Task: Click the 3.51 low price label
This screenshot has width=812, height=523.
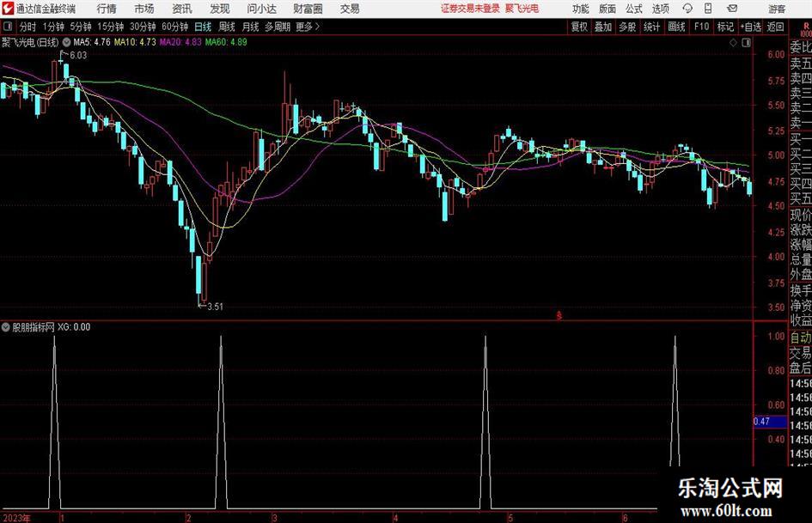Action: pos(215,307)
